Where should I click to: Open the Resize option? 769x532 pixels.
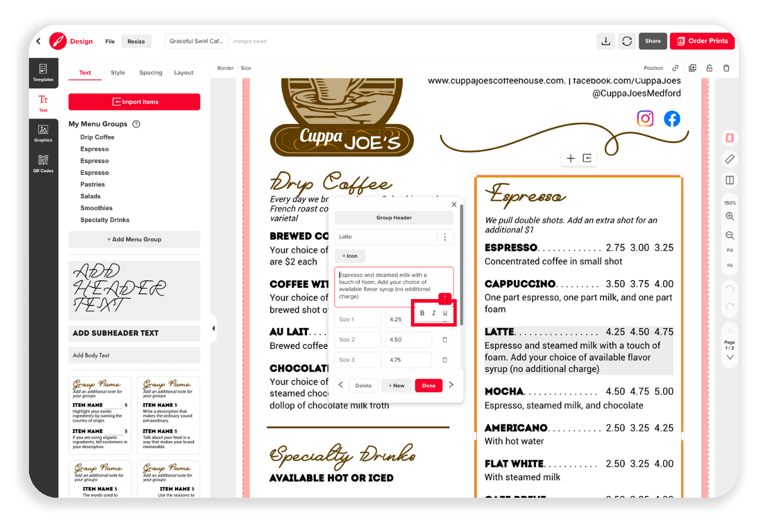point(136,41)
